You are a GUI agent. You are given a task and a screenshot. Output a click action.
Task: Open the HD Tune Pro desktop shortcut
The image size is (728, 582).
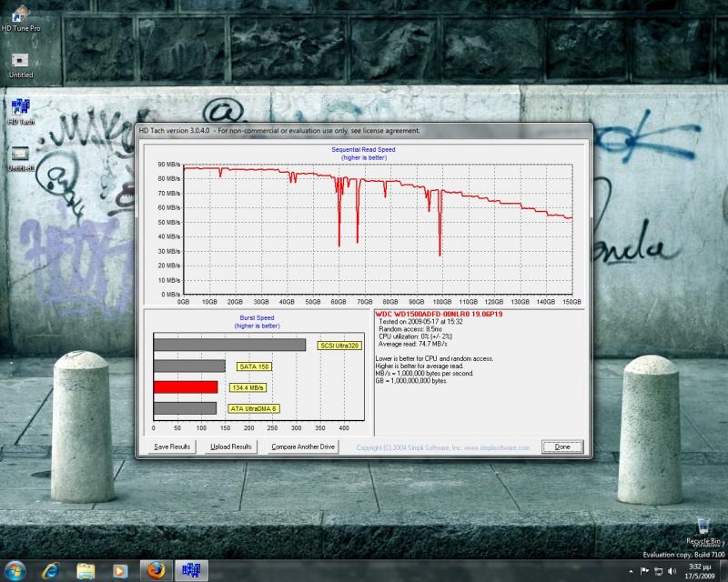click(20, 19)
